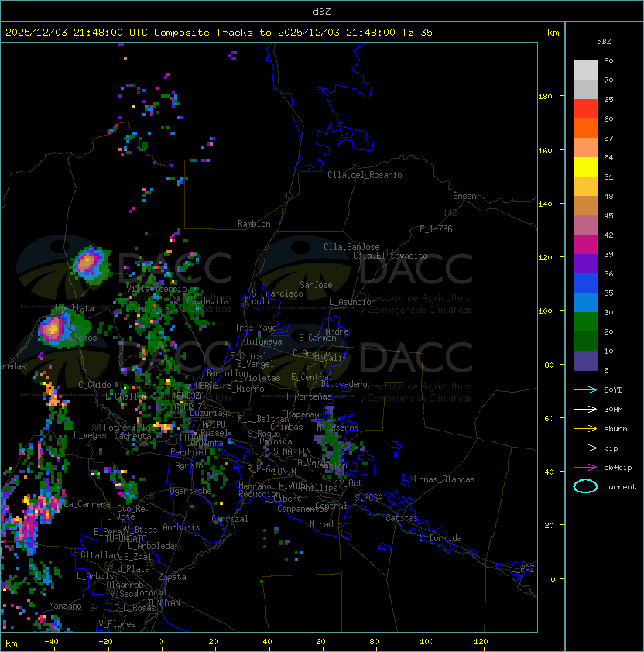Click the Clla.del_Rosario place label

pos(365,175)
